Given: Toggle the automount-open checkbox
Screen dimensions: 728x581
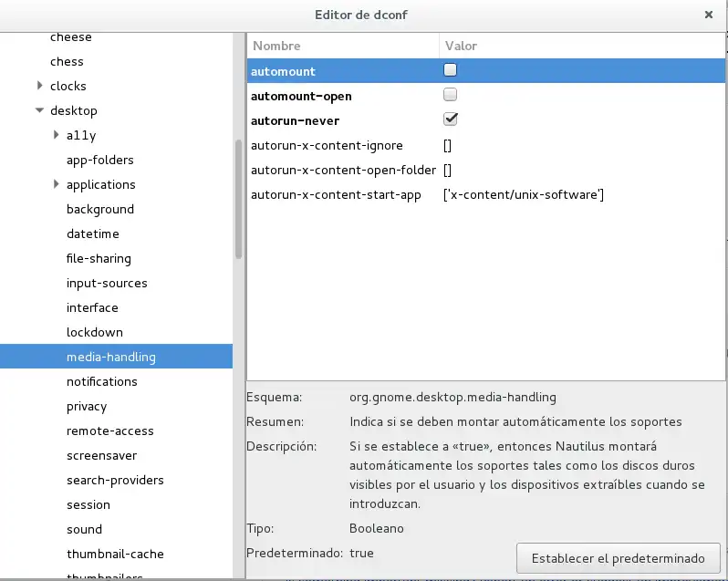Looking at the screenshot, I should pyautogui.click(x=450, y=95).
